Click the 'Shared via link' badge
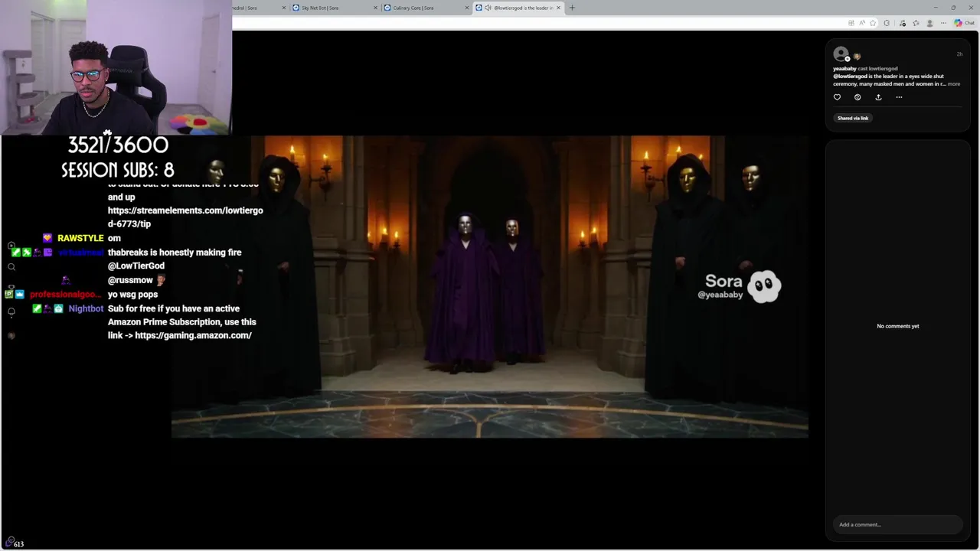This screenshot has width=980, height=551. coord(853,118)
